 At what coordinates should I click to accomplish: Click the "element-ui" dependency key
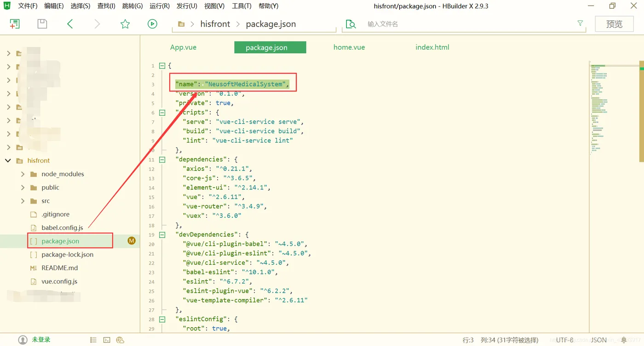[x=205, y=187]
